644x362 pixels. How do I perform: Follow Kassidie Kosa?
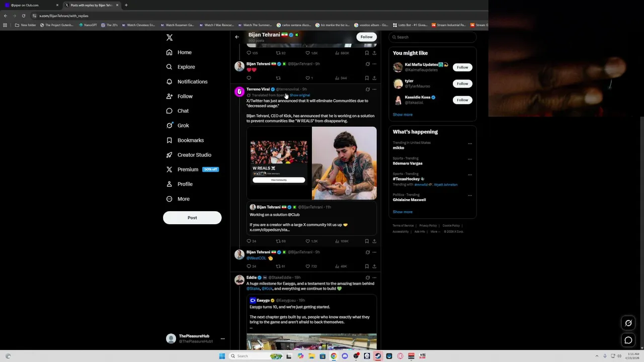coord(462,100)
